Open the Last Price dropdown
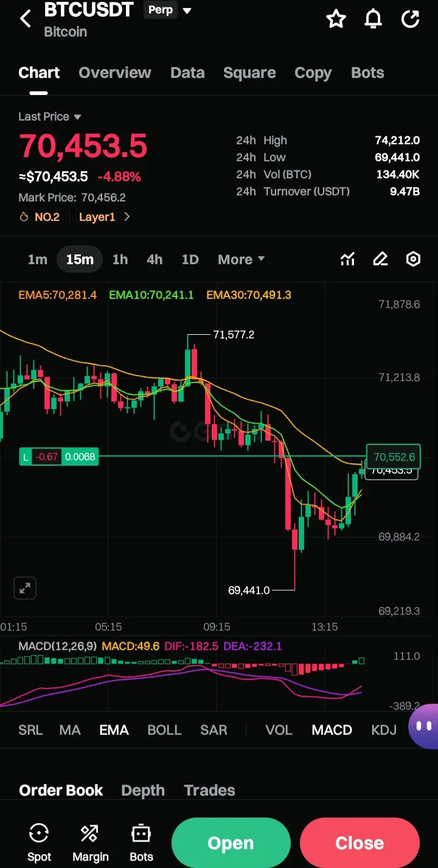This screenshot has height=868, width=438. pyautogui.click(x=49, y=116)
